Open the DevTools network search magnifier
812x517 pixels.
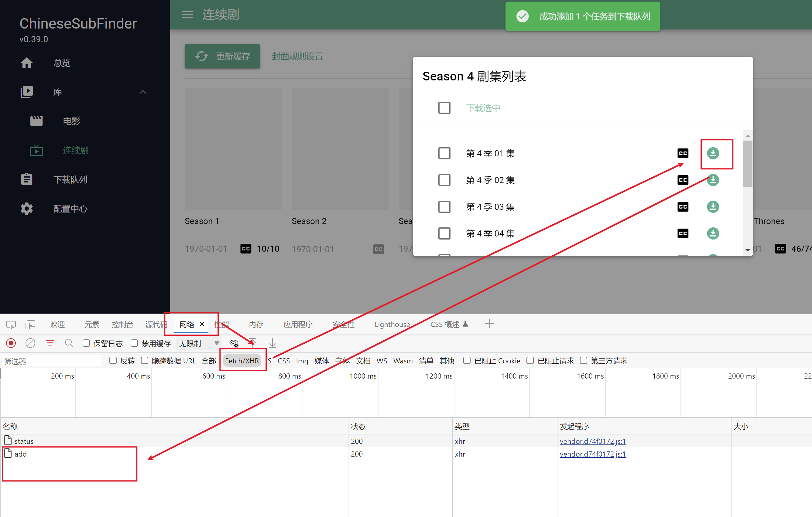[69, 343]
